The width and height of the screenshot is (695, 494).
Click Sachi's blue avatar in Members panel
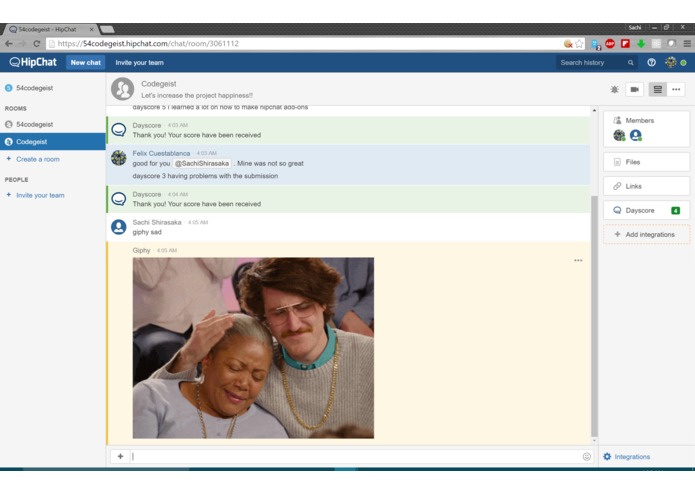point(636,135)
